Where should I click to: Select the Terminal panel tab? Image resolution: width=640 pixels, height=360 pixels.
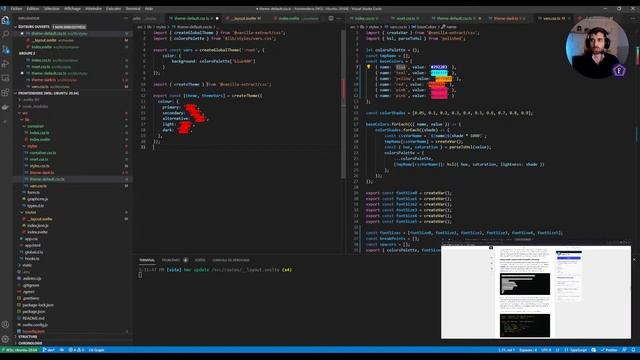click(147, 260)
